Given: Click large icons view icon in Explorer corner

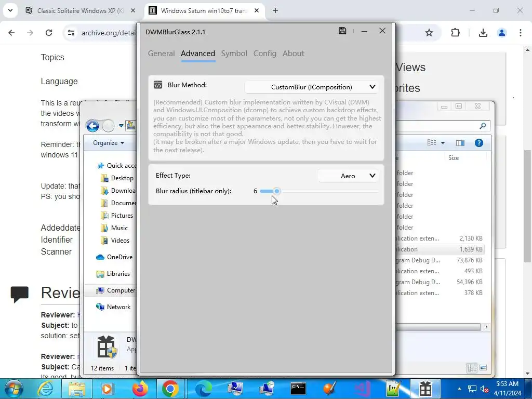Looking at the screenshot, I should [483, 368].
